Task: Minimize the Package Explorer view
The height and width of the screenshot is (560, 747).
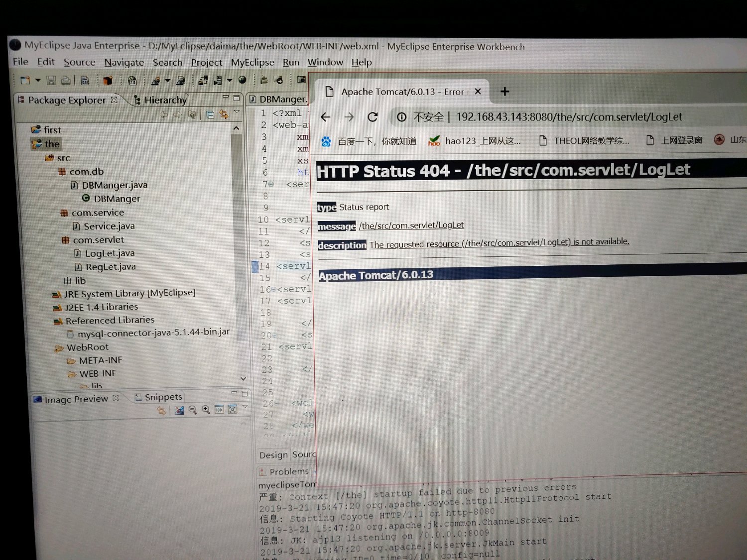Action: [226, 97]
